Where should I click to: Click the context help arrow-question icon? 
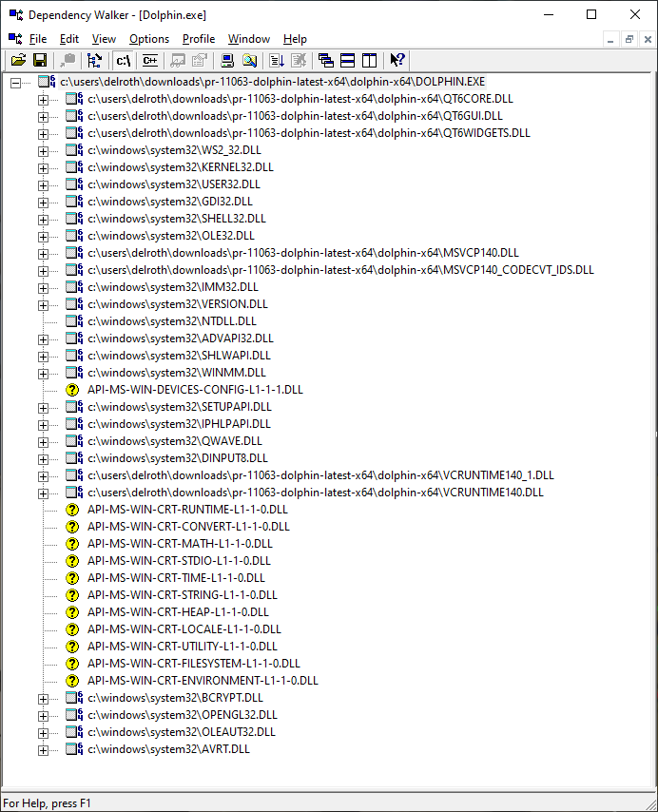[397, 61]
